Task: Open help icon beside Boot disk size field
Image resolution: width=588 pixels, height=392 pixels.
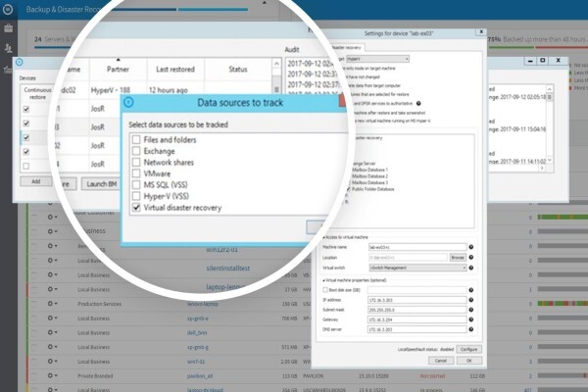Action: (x=471, y=290)
